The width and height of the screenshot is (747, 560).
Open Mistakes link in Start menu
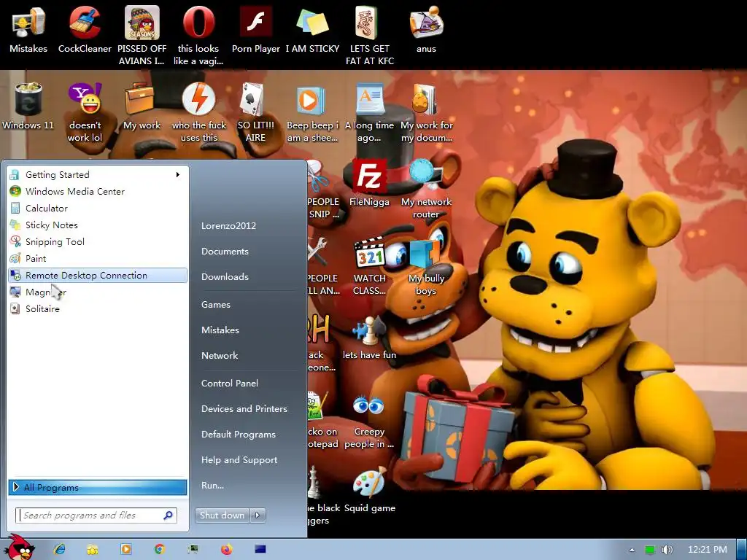pos(220,330)
